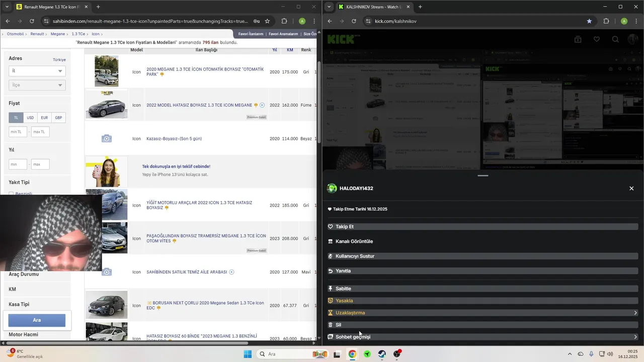Open the İl province dropdown

(37, 71)
